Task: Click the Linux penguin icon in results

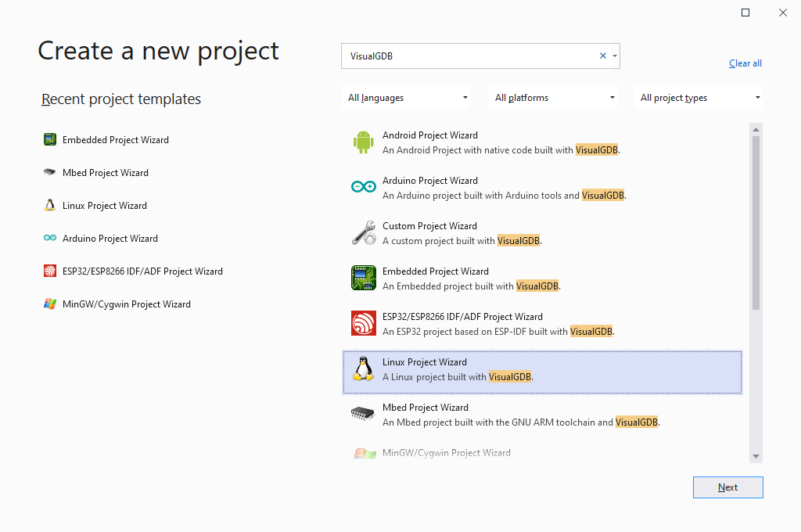Action: 363,368
